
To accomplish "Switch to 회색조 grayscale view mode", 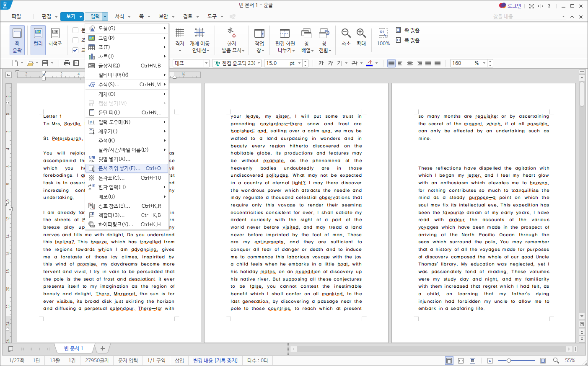I will [x=55, y=37].
